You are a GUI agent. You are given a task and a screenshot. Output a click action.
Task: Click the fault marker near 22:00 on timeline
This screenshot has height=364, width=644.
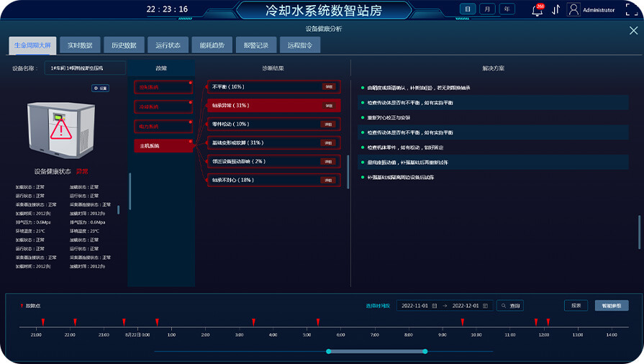[x=75, y=322]
